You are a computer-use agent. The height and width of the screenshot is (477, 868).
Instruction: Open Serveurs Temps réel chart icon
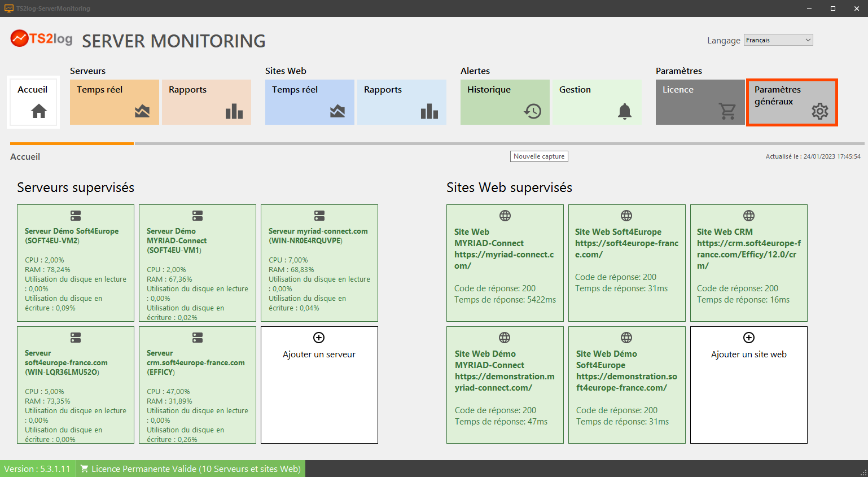point(142,111)
